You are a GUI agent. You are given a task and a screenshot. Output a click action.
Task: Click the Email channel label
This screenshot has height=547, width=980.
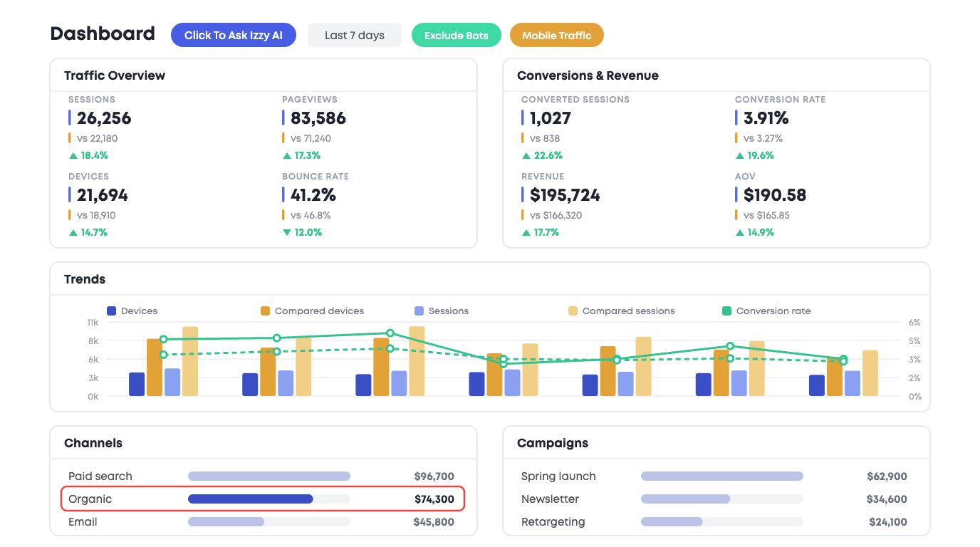[83, 521]
